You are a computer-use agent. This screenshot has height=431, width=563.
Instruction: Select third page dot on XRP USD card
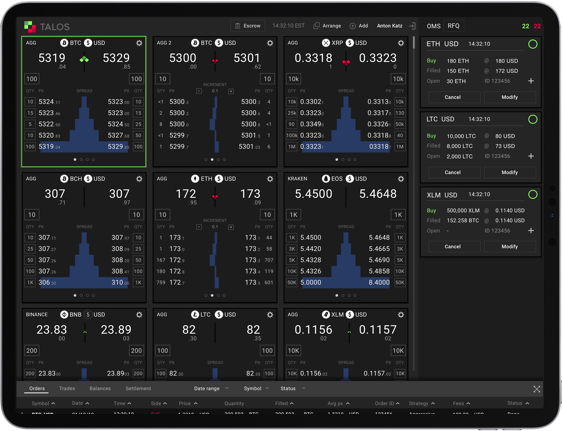[x=349, y=159]
